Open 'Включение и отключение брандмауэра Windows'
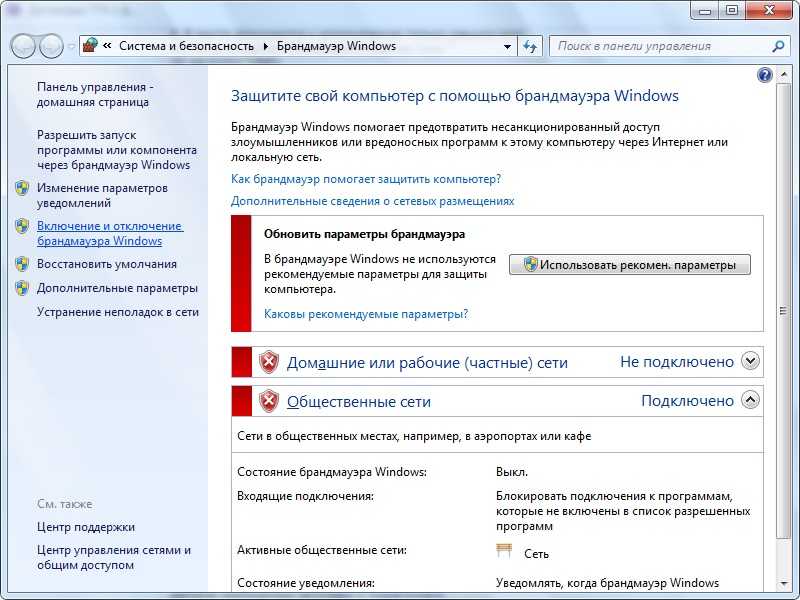The image size is (800, 600). 110,233
